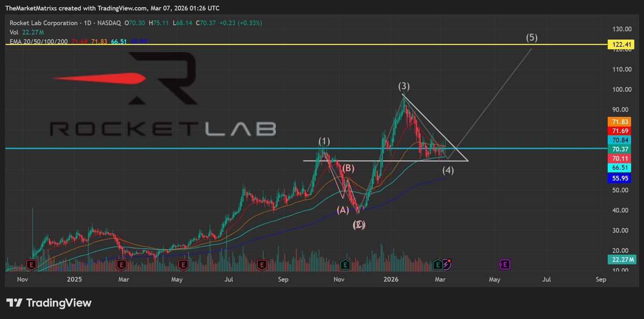Open the green earnings marker near Nov 2025
The image size is (644, 319).
(345, 265)
